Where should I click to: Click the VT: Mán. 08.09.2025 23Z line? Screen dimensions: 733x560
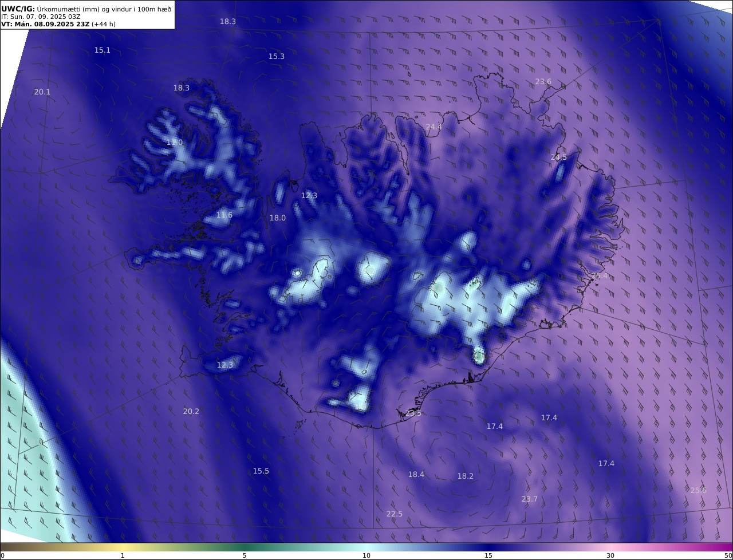coord(58,25)
